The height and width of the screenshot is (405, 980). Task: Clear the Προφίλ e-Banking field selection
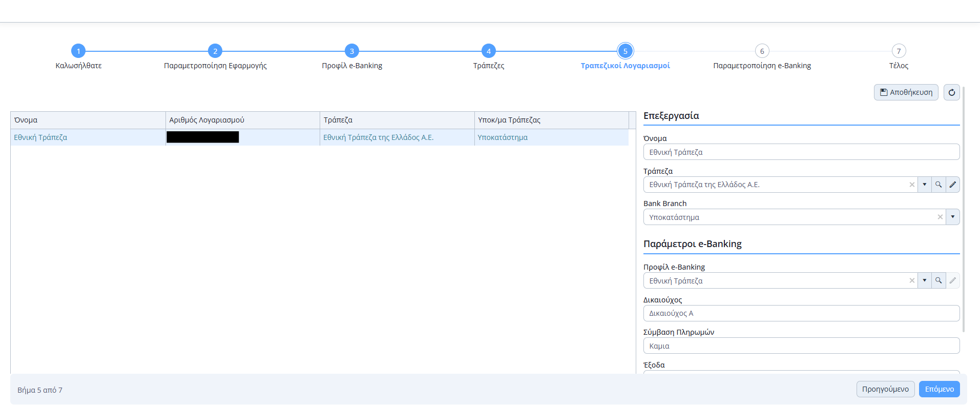click(912, 280)
